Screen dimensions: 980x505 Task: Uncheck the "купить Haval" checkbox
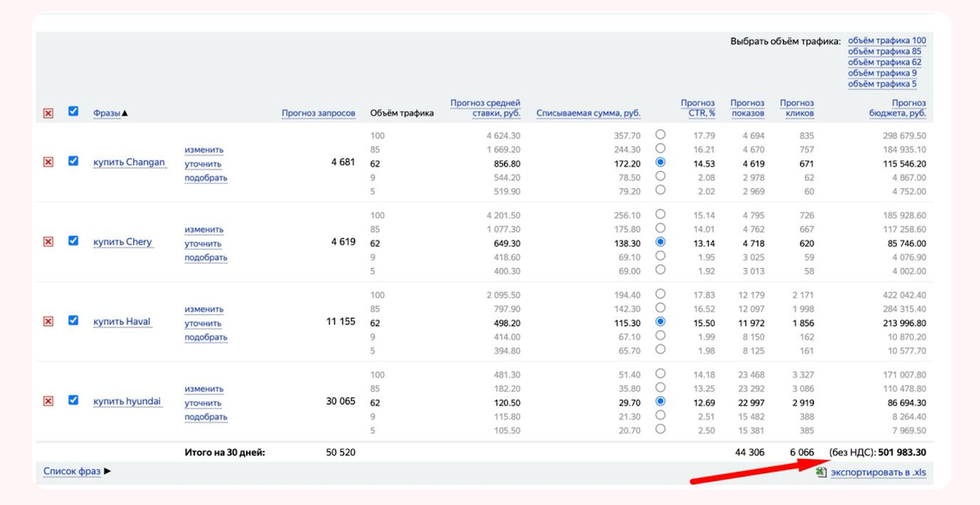click(73, 320)
